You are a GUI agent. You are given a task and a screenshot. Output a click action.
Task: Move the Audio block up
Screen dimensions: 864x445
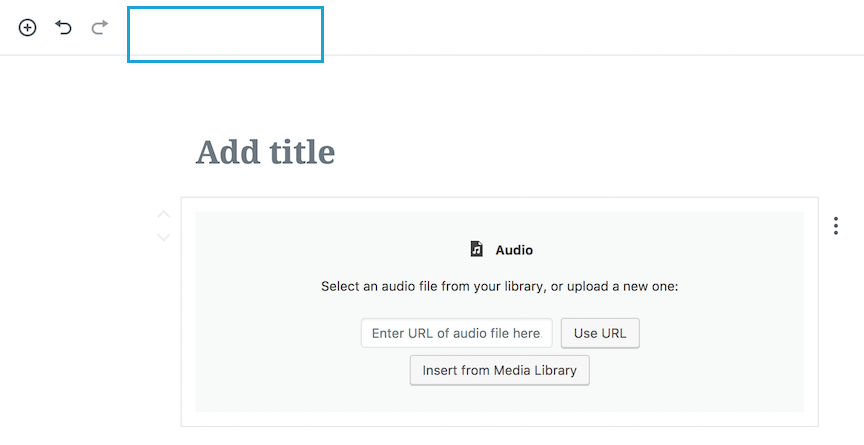coord(163,214)
